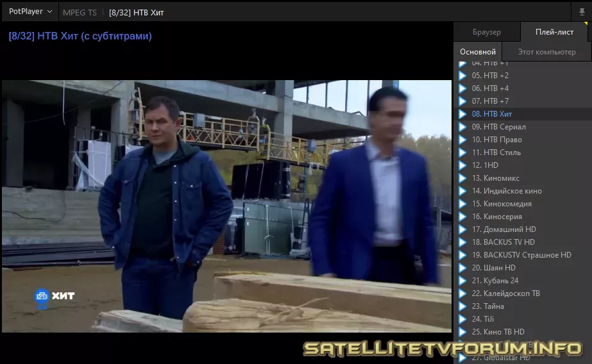Screen dimensions: 592x364
Task: Click play icon beside 17. Домашний HD
Action: pyautogui.click(x=462, y=229)
